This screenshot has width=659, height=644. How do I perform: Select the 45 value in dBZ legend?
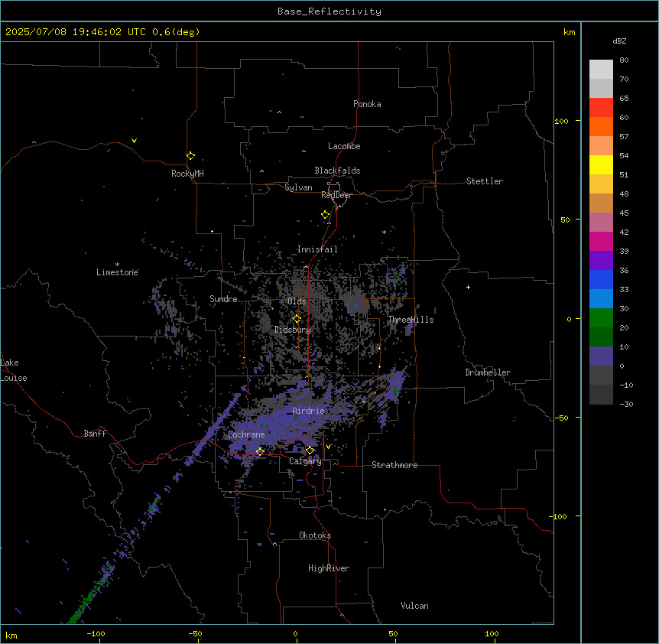(624, 213)
